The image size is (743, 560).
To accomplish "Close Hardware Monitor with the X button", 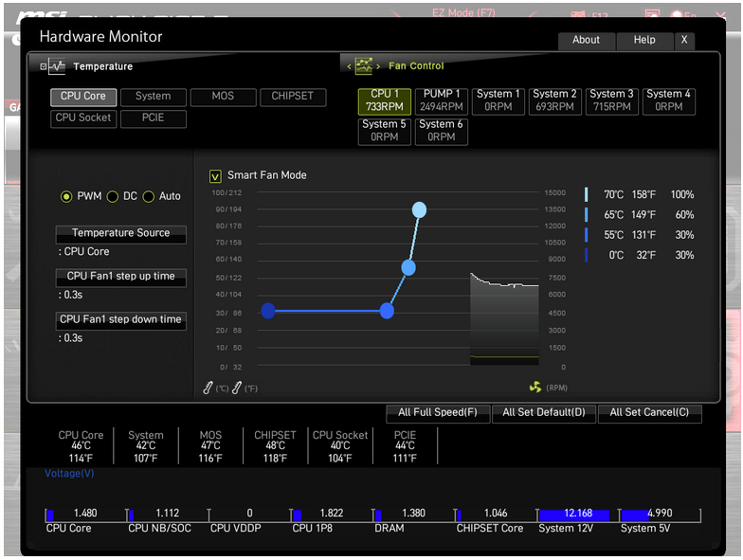I will coord(684,40).
